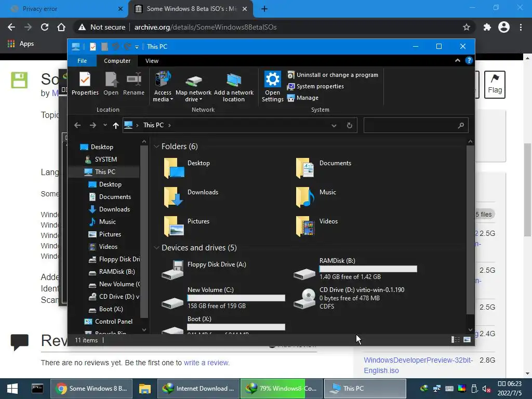Click the RAMDisk (B:) capacity bar

click(368, 269)
